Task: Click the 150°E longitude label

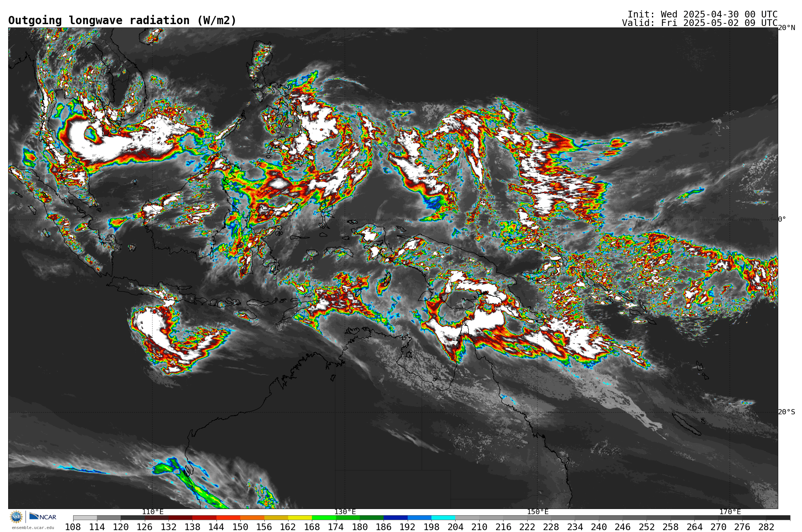Action: 538,512
